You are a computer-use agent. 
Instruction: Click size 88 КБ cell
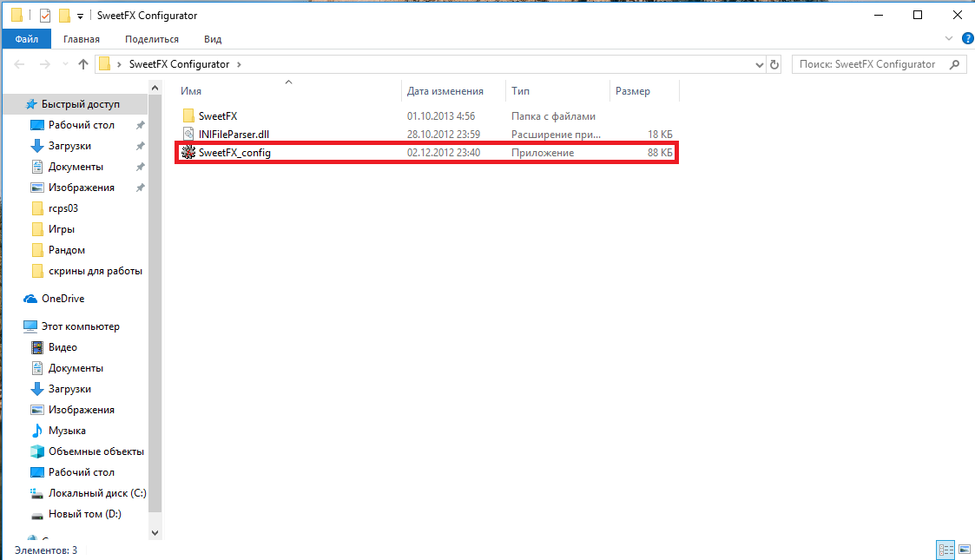coord(660,152)
